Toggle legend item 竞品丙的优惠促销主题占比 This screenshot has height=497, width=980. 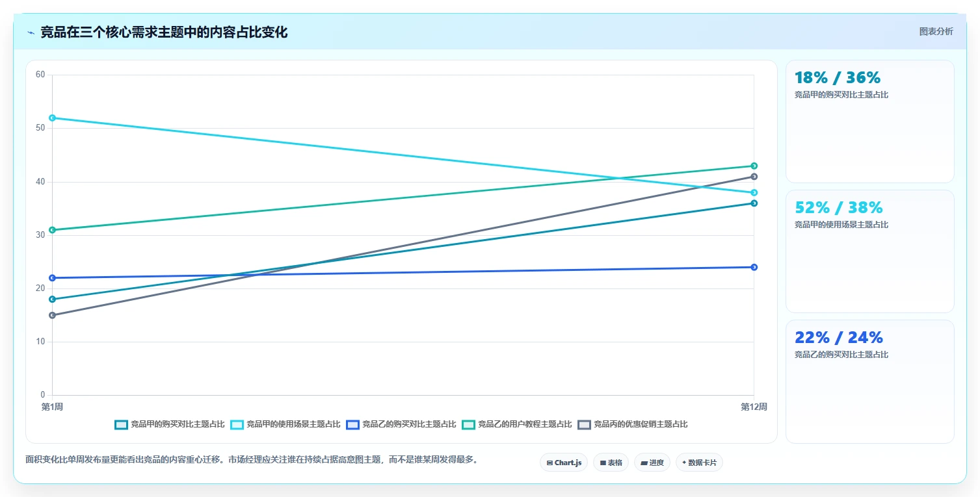click(x=633, y=424)
